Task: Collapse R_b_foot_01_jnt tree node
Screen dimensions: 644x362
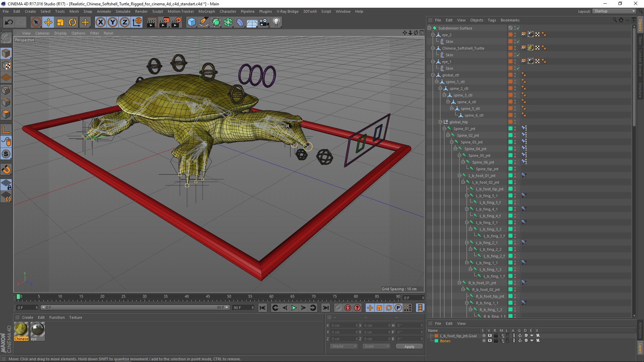Action: coord(459,283)
